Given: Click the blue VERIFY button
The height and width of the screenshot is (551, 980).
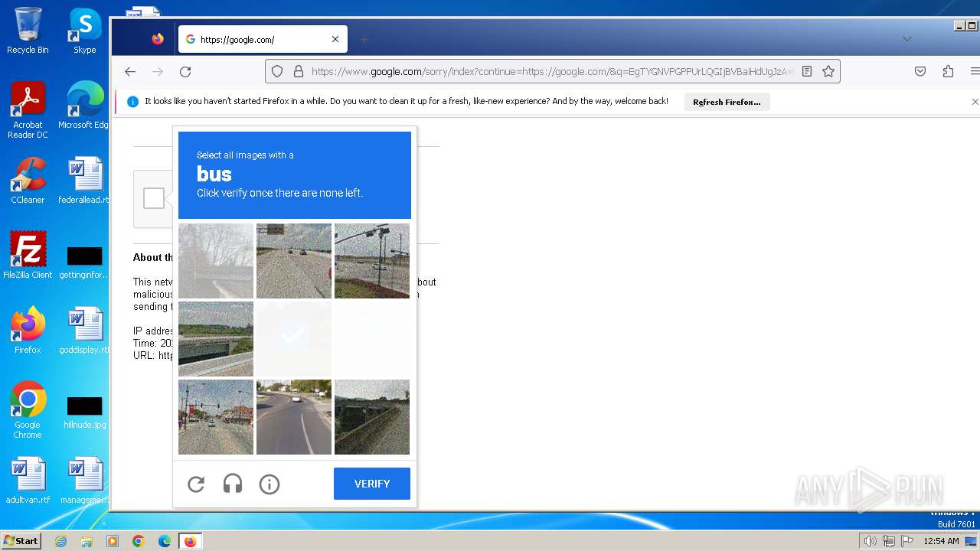Looking at the screenshot, I should coord(372,484).
